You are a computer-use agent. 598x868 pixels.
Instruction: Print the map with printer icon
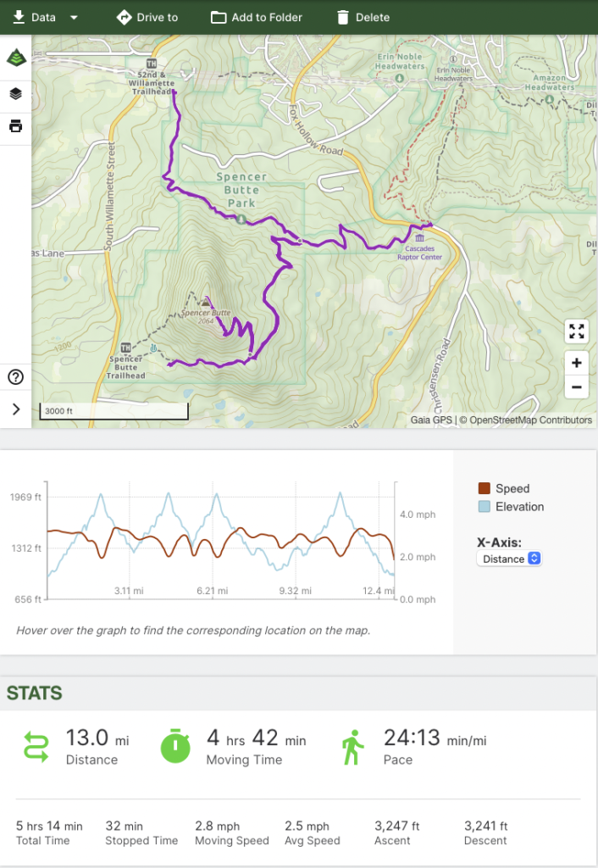(16, 127)
